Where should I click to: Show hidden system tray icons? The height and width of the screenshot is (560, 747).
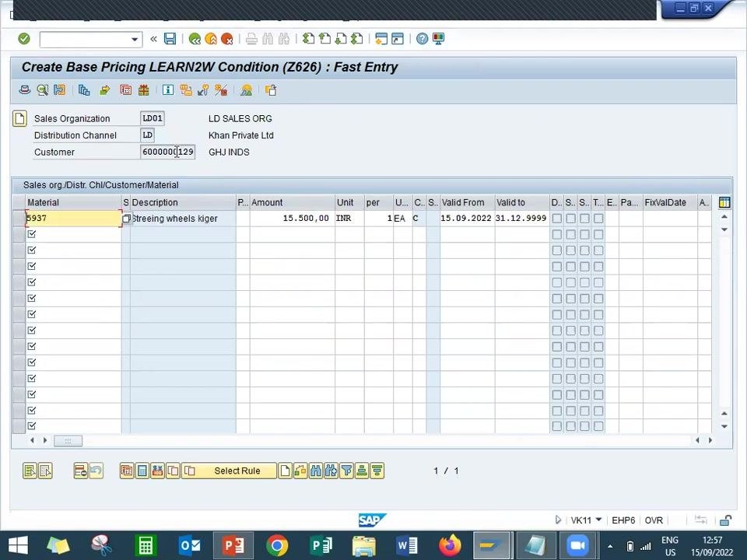coord(610,546)
